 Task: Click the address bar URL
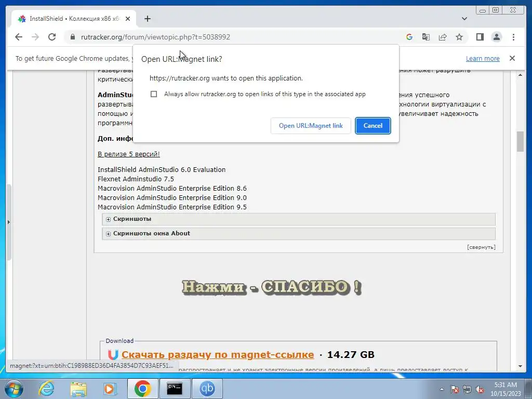pyautogui.click(x=155, y=37)
